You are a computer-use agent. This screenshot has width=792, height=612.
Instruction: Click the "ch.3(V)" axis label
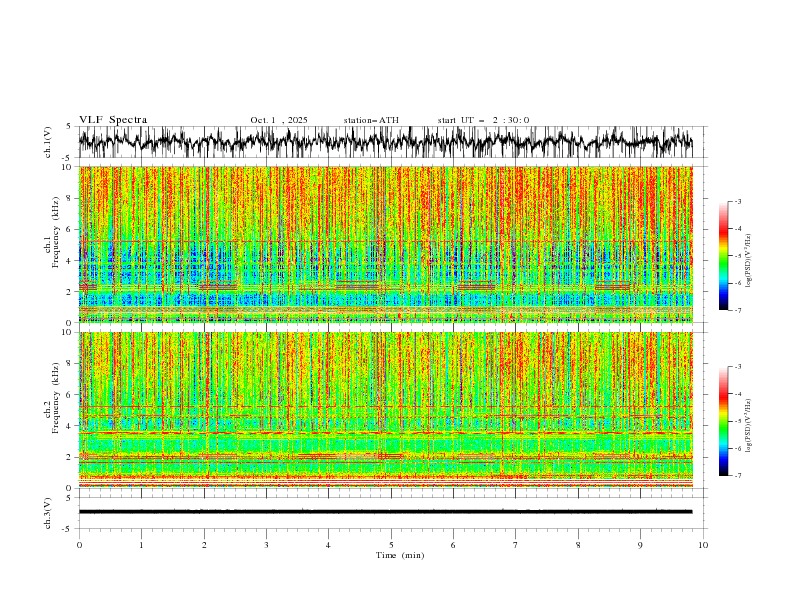click(x=48, y=513)
